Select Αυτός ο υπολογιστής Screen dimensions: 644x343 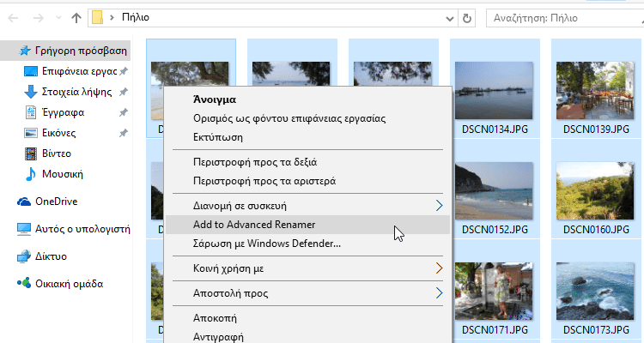coord(82,229)
